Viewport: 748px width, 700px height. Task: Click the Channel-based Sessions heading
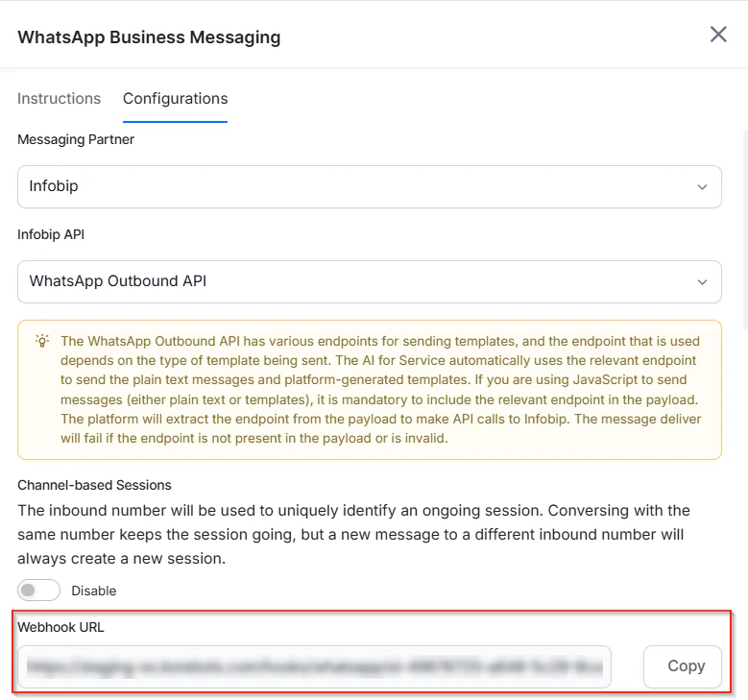click(x=94, y=485)
